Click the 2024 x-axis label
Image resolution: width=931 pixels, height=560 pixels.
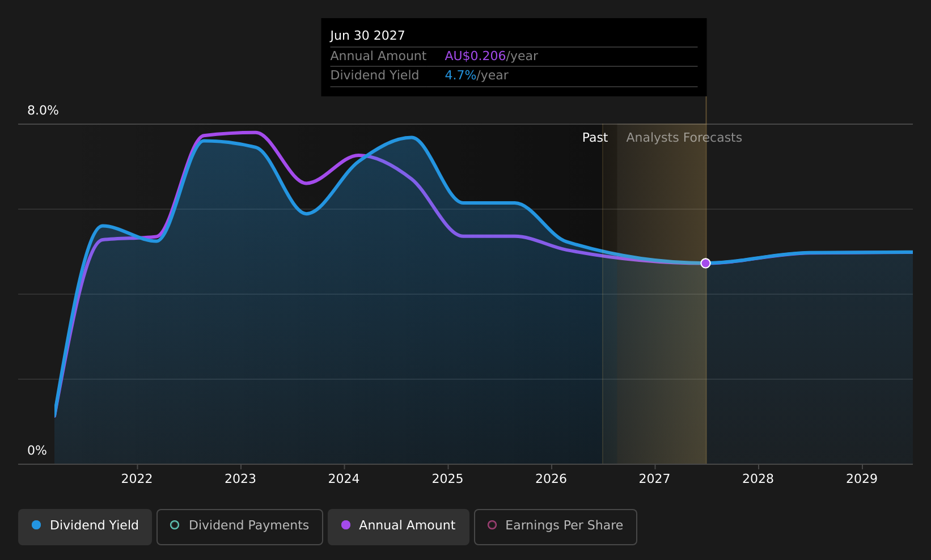(x=344, y=479)
